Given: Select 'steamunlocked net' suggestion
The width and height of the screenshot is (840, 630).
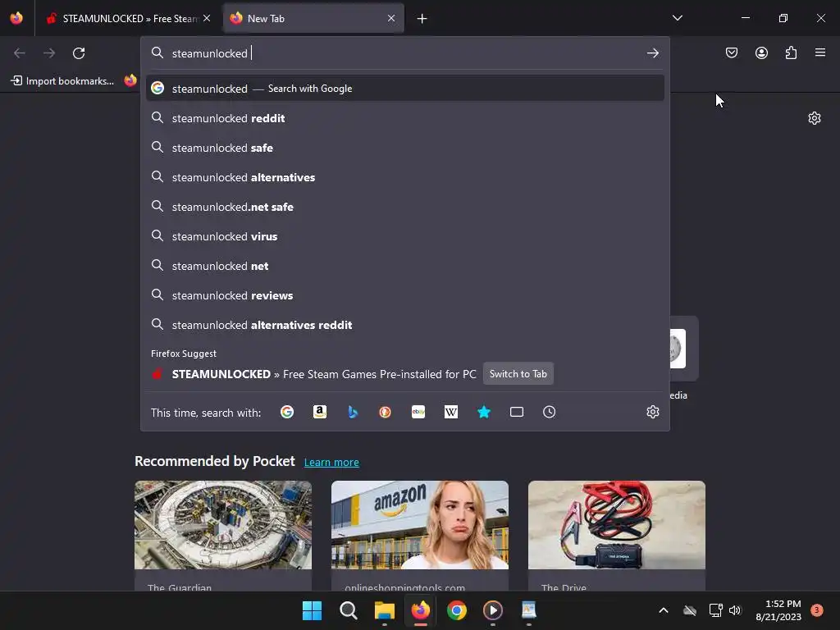Looking at the screenshot, I should pos(405,266).
